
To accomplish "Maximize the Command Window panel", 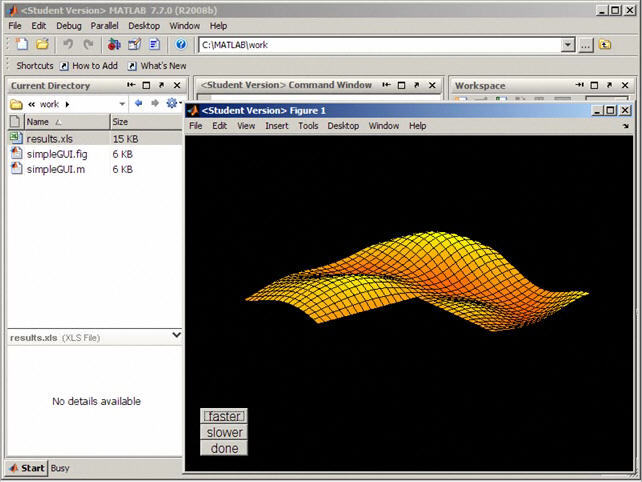I will coord(401,85).
